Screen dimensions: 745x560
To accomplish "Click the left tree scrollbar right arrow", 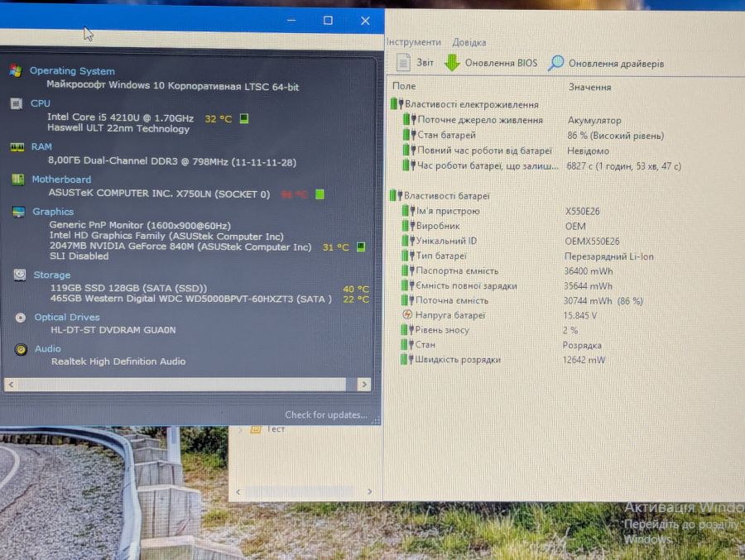I will pos(370,491).
